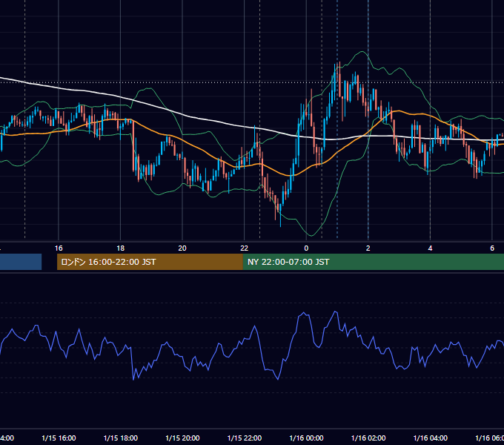Image resolution: width=504 pixels, height=445 pixels.
Task: Click the 1/16 04:00 date label
Action: [431, 438]
